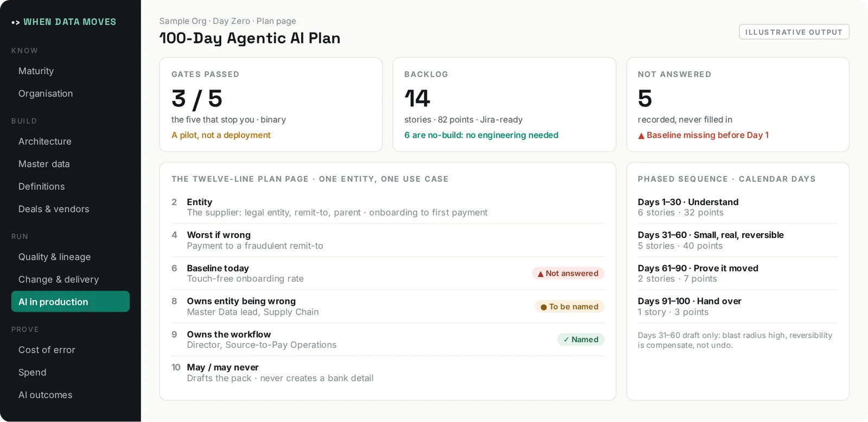
Task: Click the To be named status badge
Action: click(x=569, y=306)
